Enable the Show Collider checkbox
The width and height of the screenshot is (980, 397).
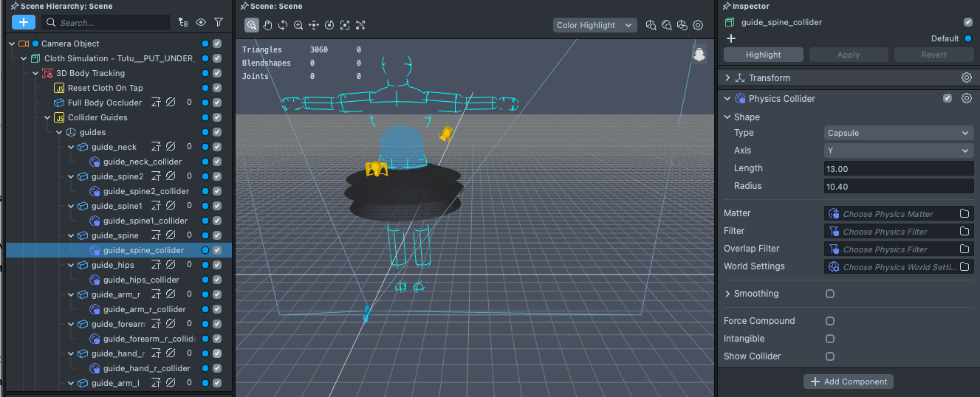point(830,356)
